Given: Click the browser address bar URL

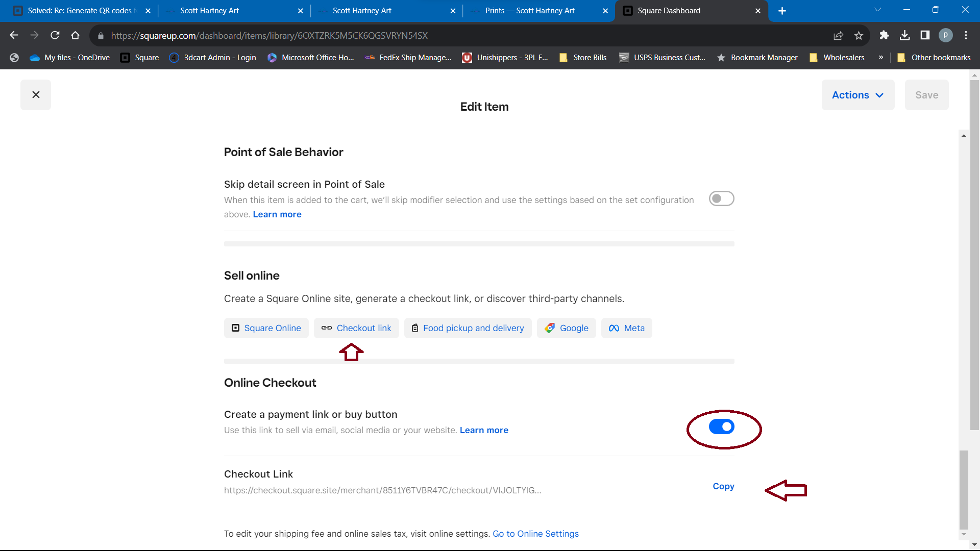Looking at the screenshot, I should 269,35.
